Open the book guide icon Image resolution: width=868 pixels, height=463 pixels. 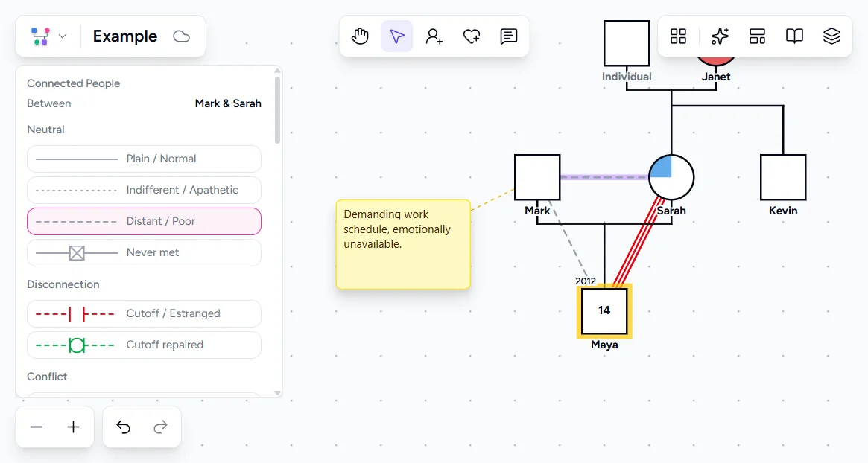pos(794,36)
